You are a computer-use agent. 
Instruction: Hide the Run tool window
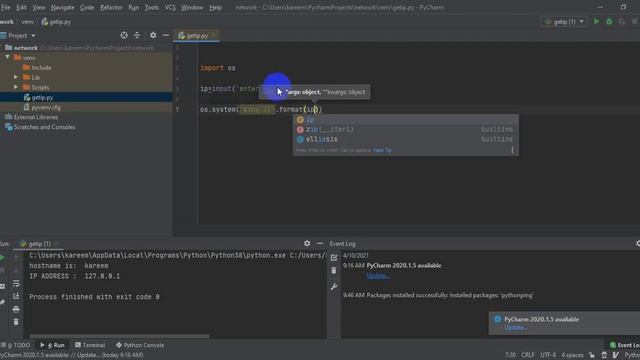[320, 243]
